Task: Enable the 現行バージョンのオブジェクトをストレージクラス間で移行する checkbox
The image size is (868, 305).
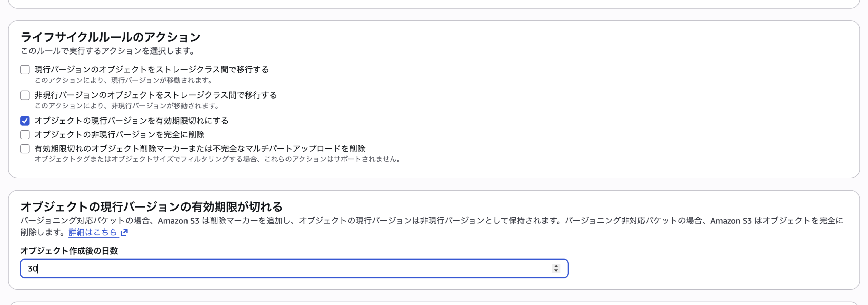Action: point(25,70)
